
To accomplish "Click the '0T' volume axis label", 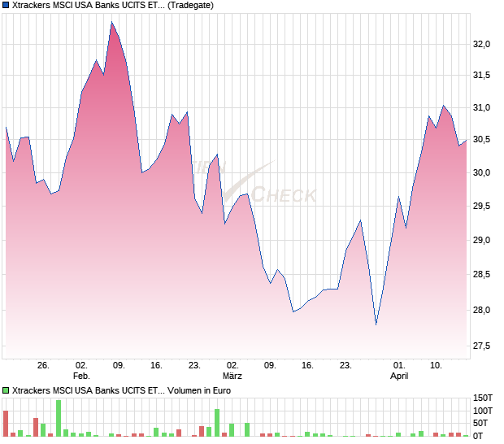I will click(477, 436).
